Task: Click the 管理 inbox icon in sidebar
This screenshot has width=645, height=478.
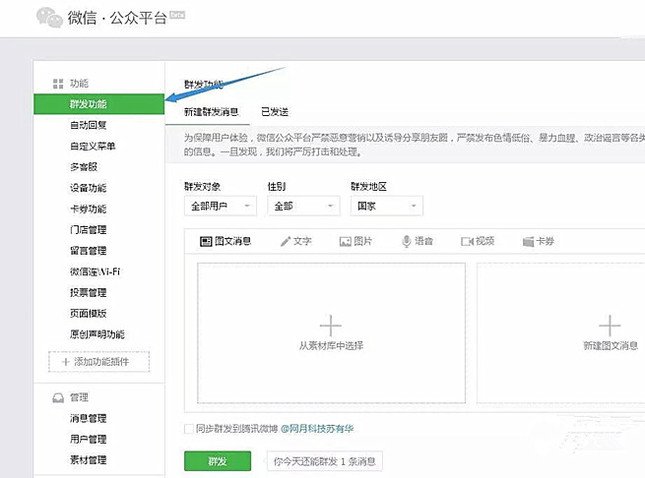Action: tap(58, 398)
